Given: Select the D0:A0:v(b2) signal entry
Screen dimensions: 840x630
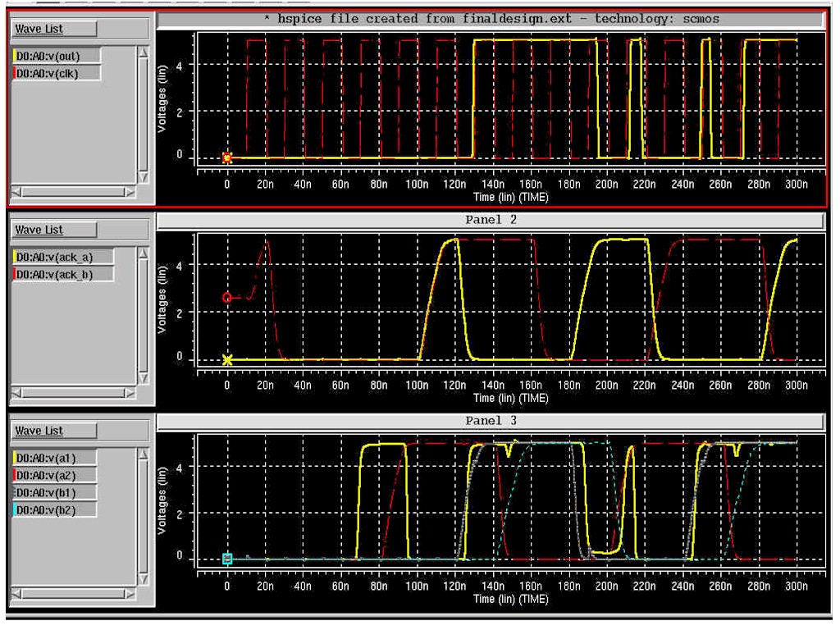Looking at the screenshot, I should 55,509.
